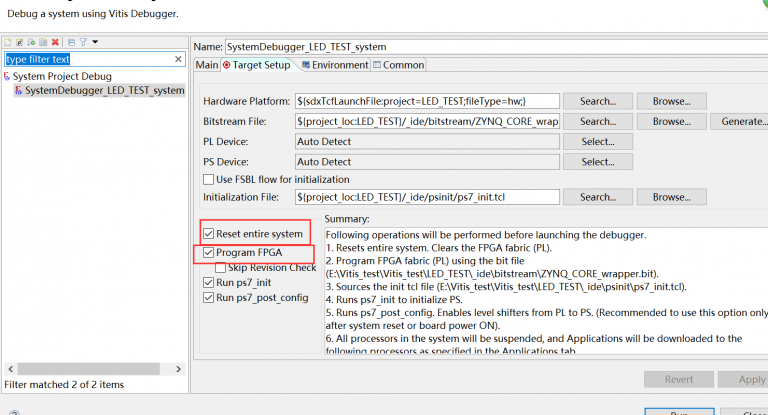Click the New launch configuration prototype icon
This screenshot has height=415, width=768.
coord(19,43)
